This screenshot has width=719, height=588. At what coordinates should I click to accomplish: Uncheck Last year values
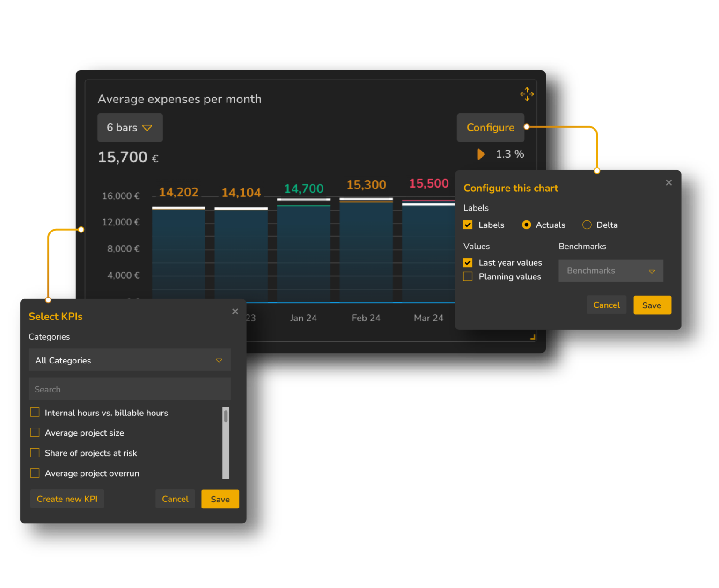pos(468,262)
